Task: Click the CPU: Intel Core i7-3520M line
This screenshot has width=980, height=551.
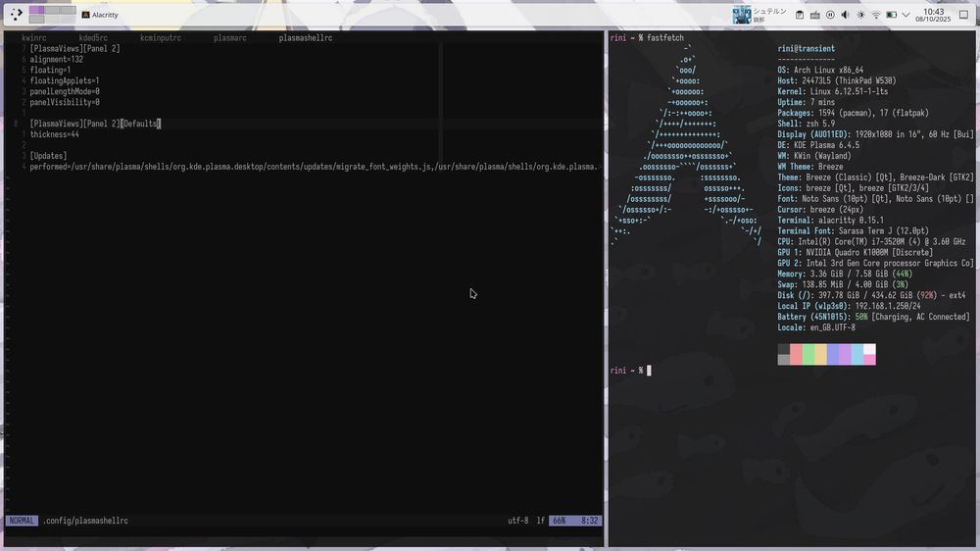Action: tap(871, 241)
